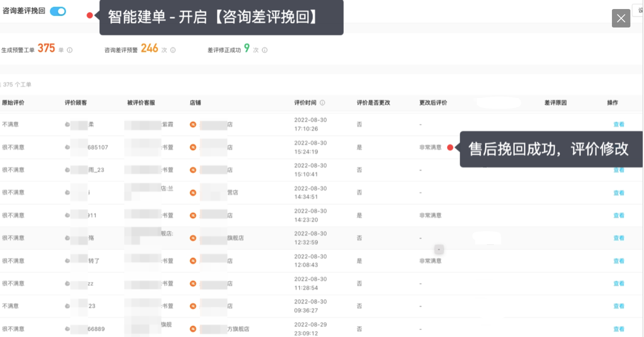The image size is (644, 337).
Task: Toggle the 咨询差评挽回 switch
Action: [x=58, y=11]
